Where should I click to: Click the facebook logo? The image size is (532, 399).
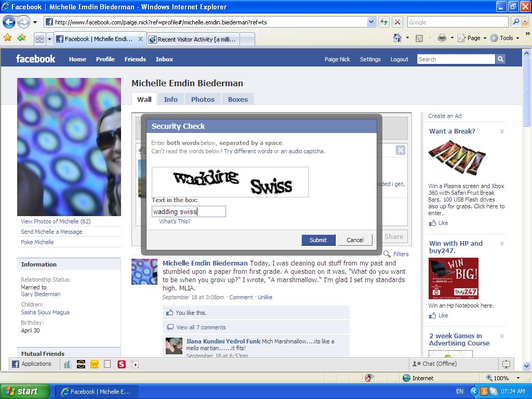36,59
